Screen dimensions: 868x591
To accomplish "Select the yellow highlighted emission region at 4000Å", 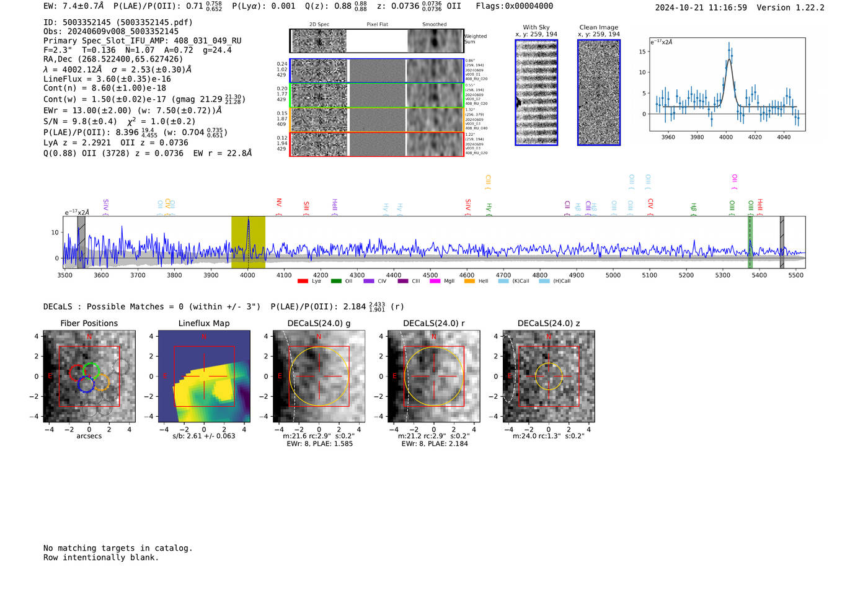I will pyautogui.click(x=248, y=242).
